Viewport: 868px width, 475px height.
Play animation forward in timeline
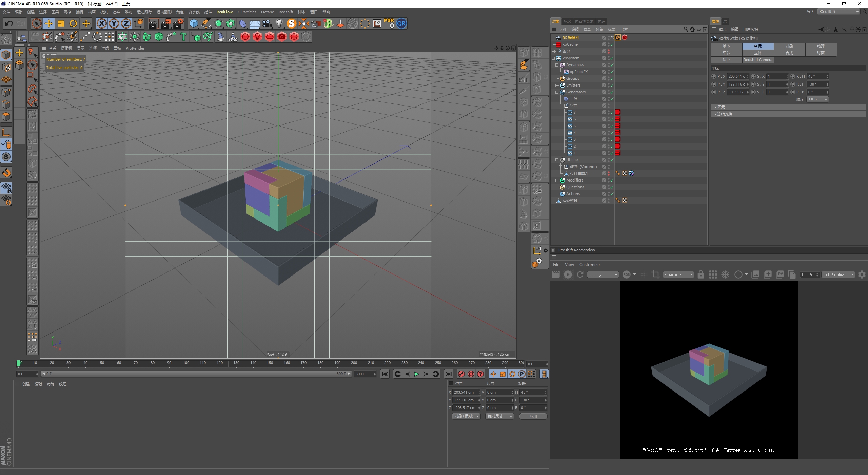pos(416,374)
